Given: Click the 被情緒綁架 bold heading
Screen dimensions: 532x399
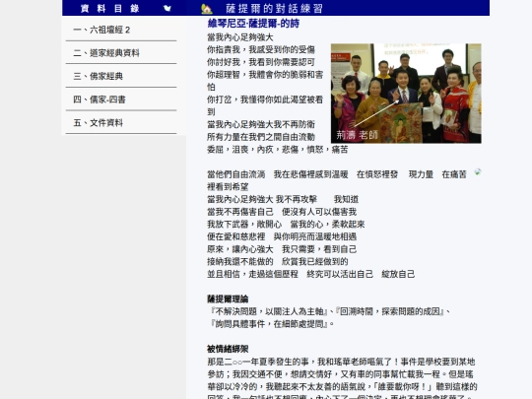Looking at the screenshot, I should coord(228,349).
